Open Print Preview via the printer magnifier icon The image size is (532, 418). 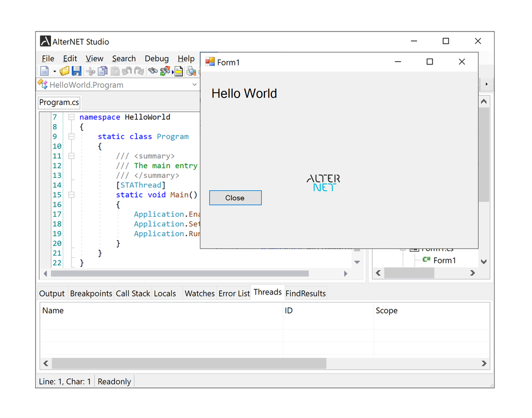coord(191,71)
